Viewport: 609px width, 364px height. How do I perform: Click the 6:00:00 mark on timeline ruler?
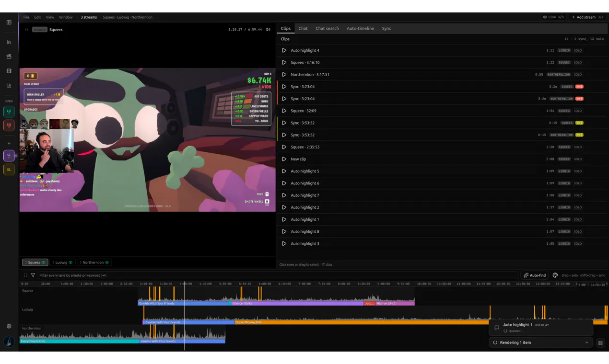point(265,284)
